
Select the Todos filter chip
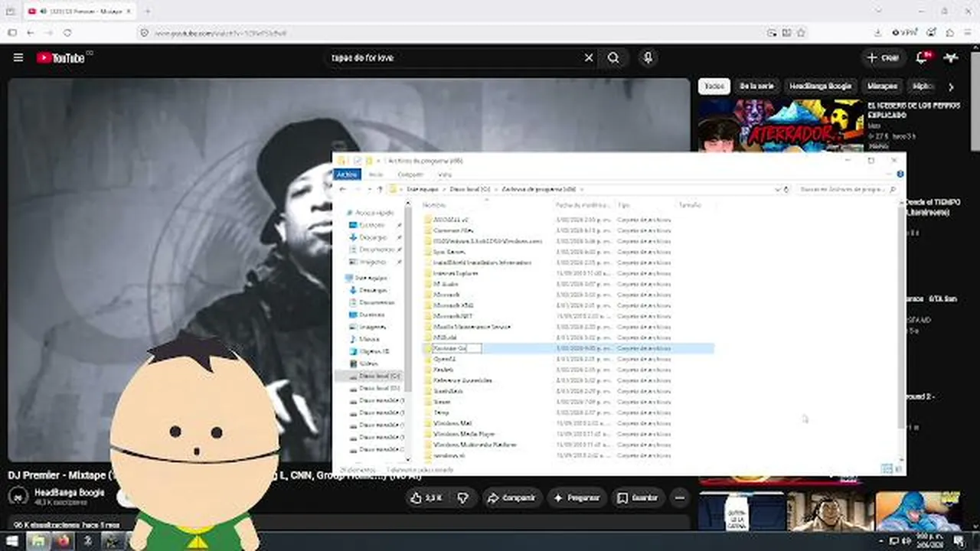714,86
